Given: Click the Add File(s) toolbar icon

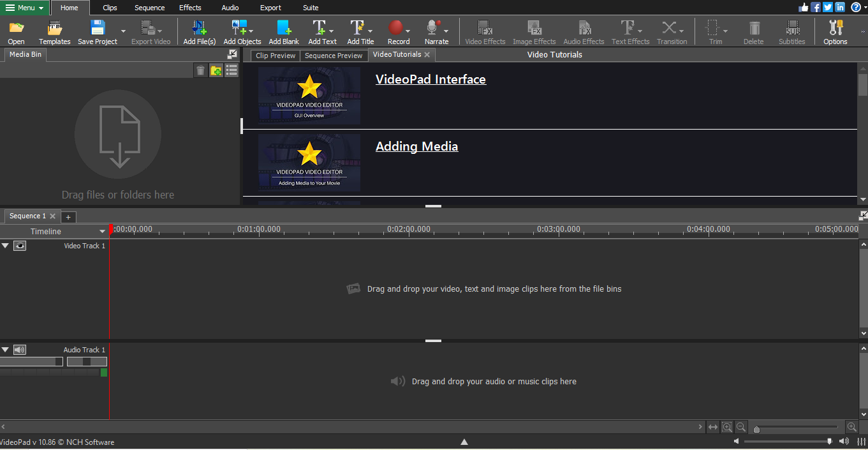Looking at the screenshot, I should [x=199, y=27].
